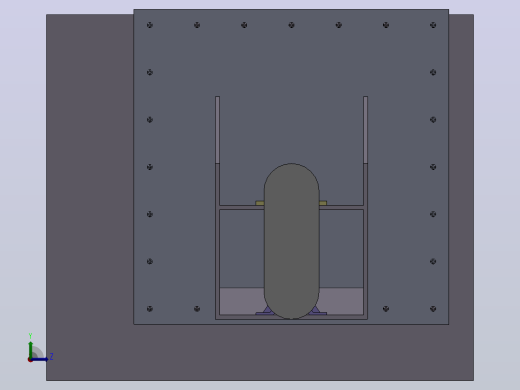Screen dimensions: 520x390
Task: Pick the purple support foot left of tank
Action: 266,311
